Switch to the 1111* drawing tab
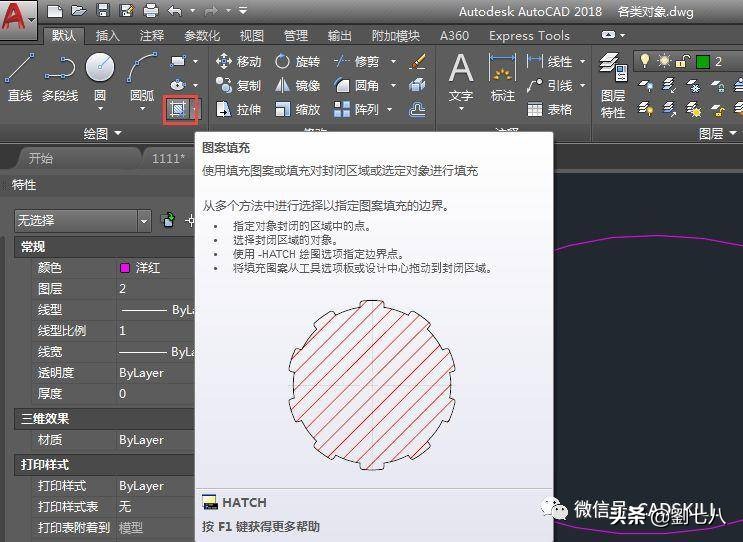Viewport: 743px width, 542px height. (168, 158)
